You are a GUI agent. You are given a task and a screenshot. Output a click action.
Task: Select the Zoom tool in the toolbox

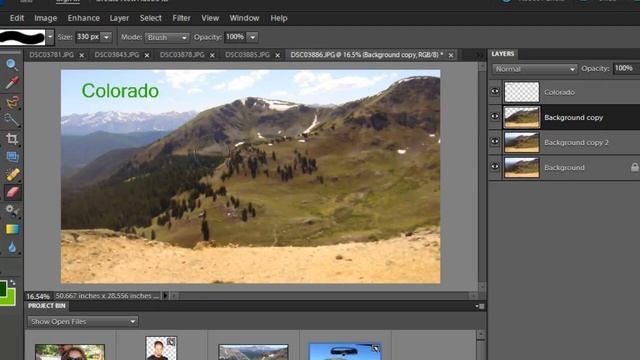tap(11, 64)
